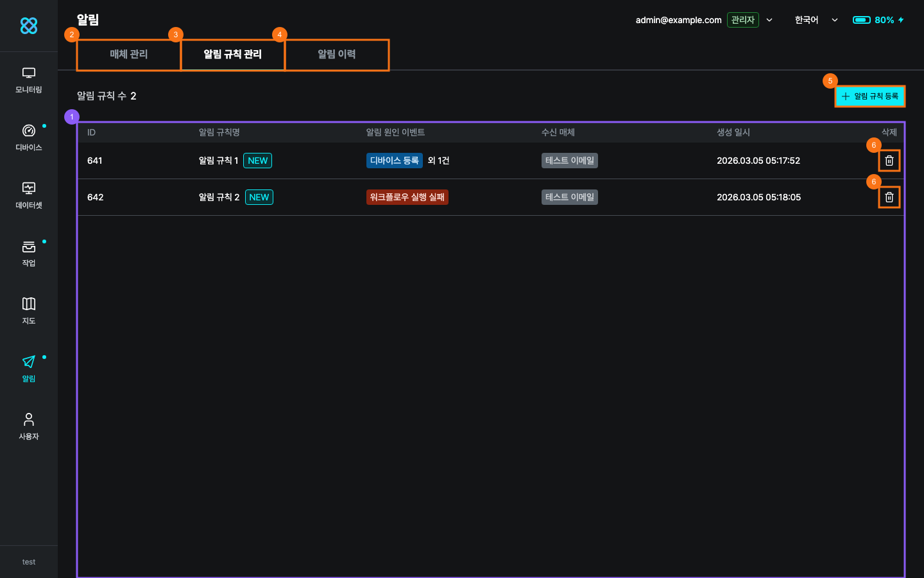The width and height of the screenshot is (924, 578).
Task: Open the 지도 map sidebar icon
Action: tap(29, 311)
